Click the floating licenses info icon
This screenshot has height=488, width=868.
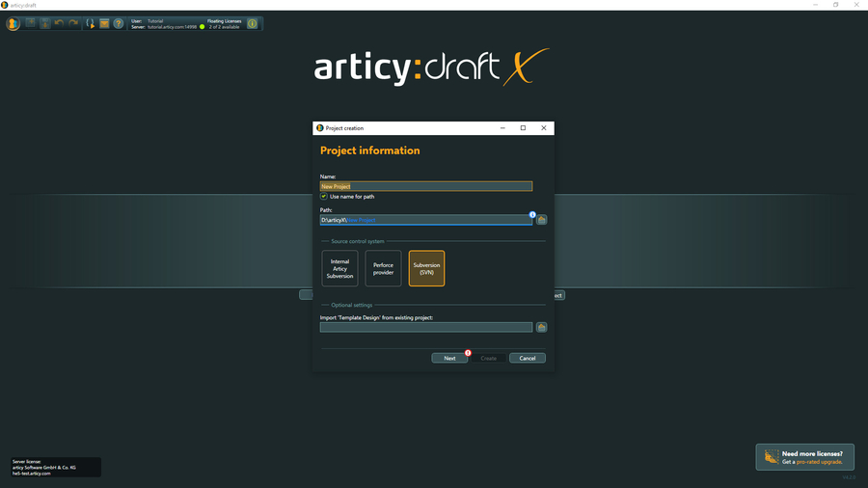tap(252, 23)
